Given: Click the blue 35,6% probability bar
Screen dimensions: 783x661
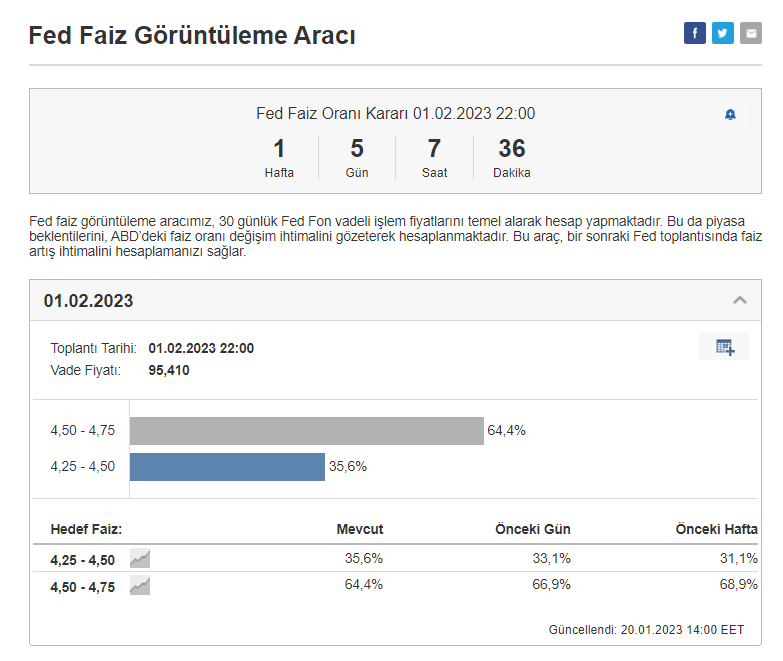Looking at the screenshot, I should click(227, 467).
